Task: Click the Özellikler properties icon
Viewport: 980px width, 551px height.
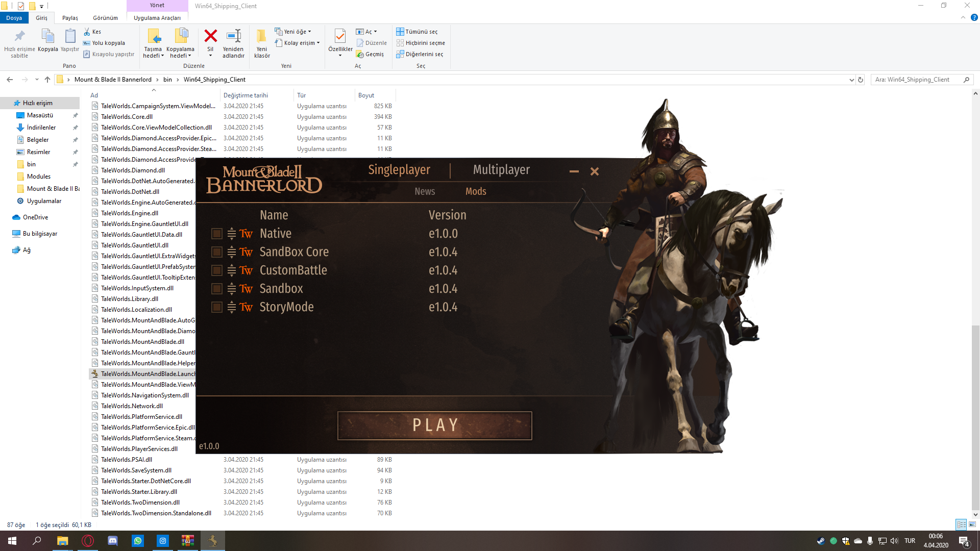Action: coord(340,36)
